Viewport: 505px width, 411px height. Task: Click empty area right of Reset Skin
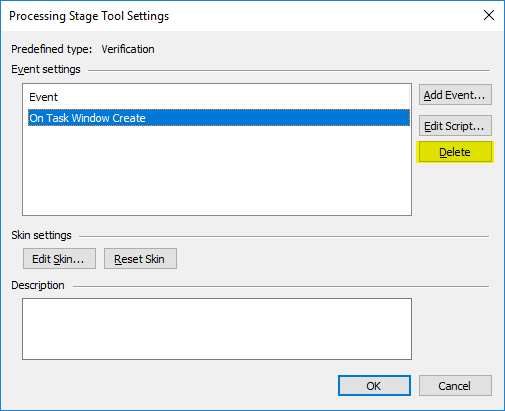click(x=333, y=259)
